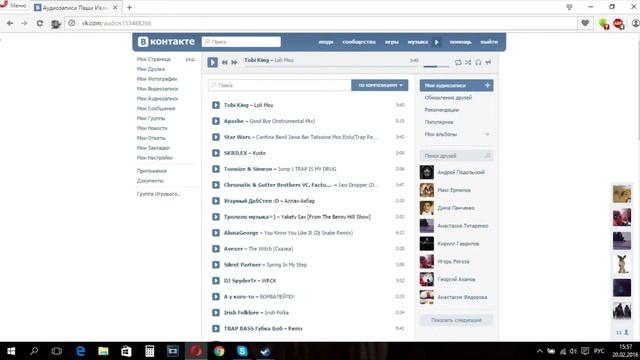
Task: Open 'Документы' in left menu
Action: [x=150, y=181]
